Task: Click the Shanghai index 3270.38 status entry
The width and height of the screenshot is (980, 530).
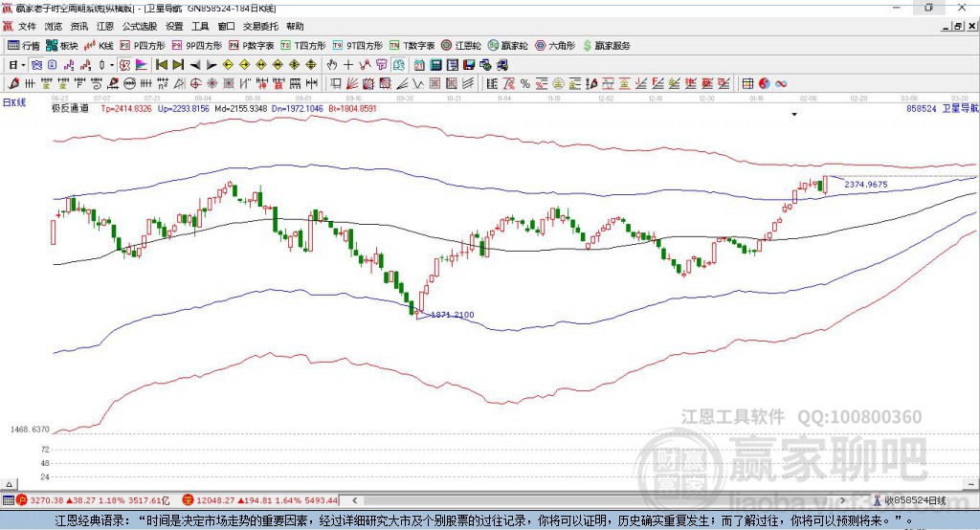Action: (93, 500)
